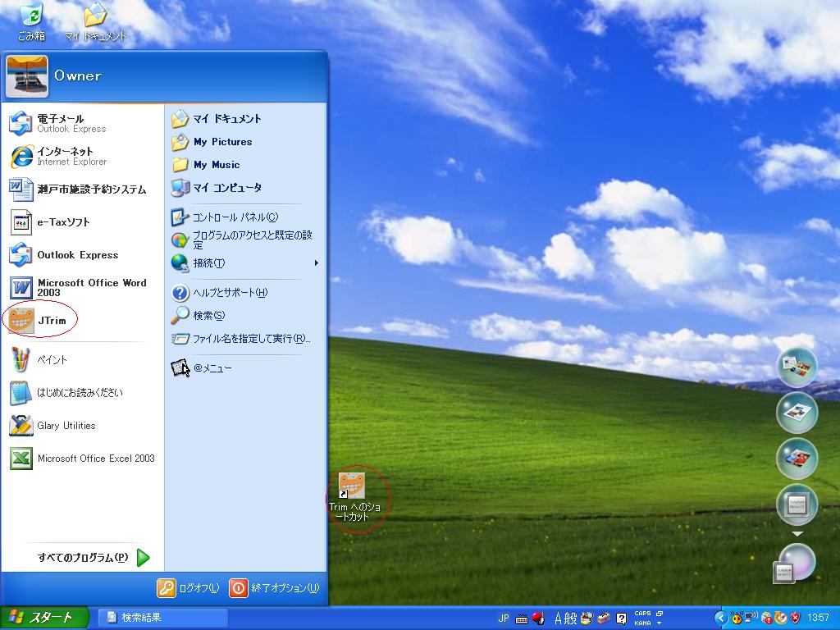Open the JTrim shortcut on the desktop

[354, 497]
